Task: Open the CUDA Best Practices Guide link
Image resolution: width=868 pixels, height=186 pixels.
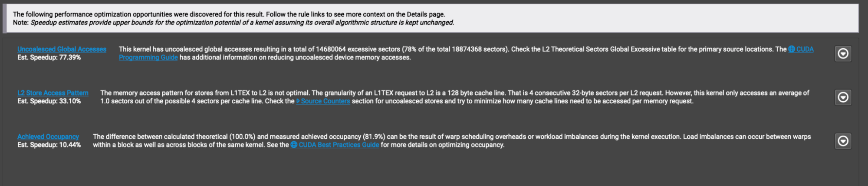Action: 339,145
